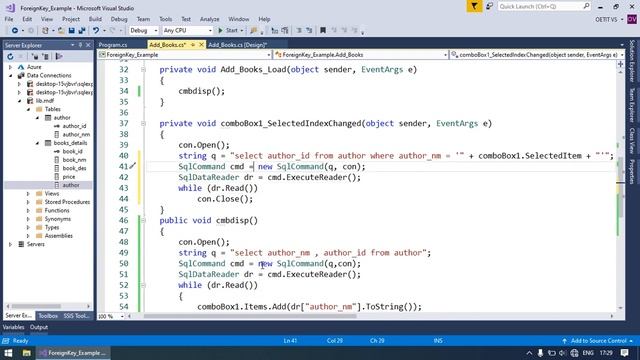Collapse the cmbdisp method outline toggle
Image resolution: width=640 pixels, height=360 pixels.
pos(143,220)
